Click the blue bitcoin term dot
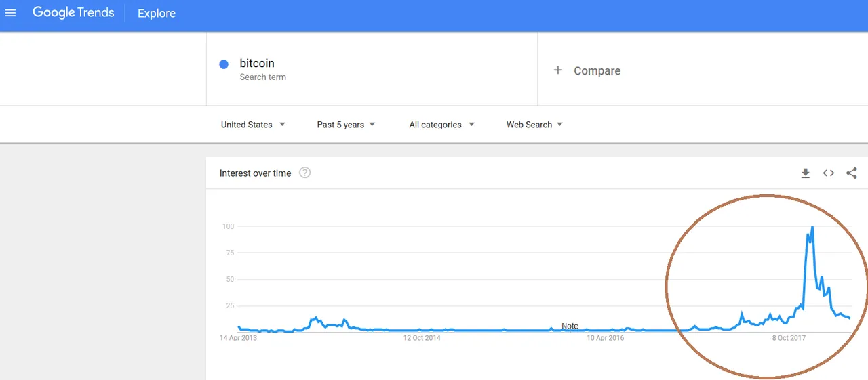Screen dimensions: 868x380 [224, 64]
